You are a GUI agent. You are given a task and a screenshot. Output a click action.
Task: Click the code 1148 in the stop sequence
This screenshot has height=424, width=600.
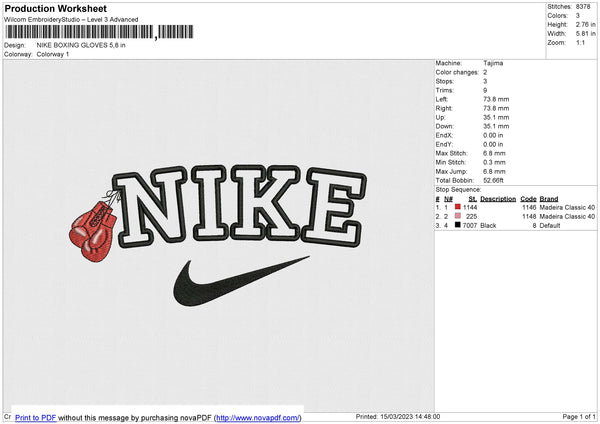pyautogui.click(x=529, y=217)
